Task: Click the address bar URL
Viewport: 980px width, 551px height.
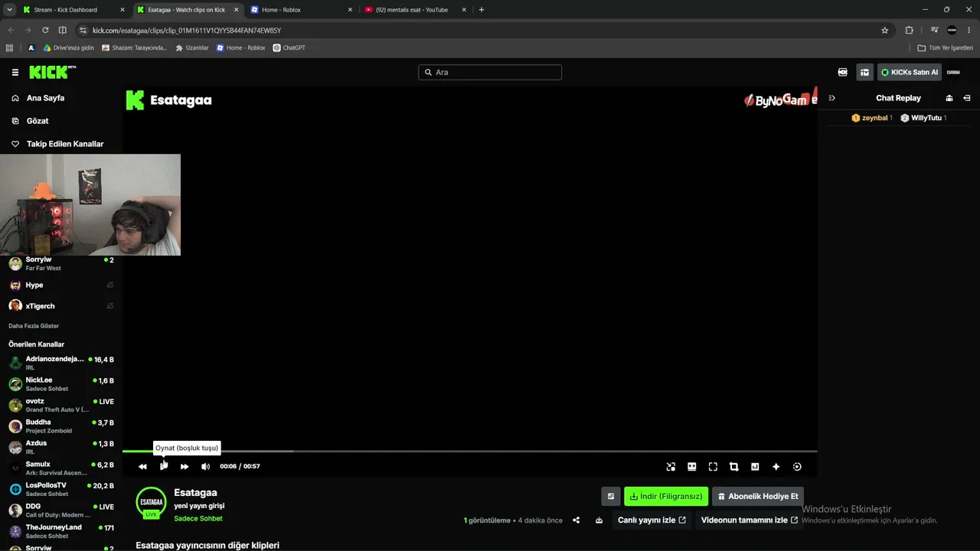Action: click(187, 30)
